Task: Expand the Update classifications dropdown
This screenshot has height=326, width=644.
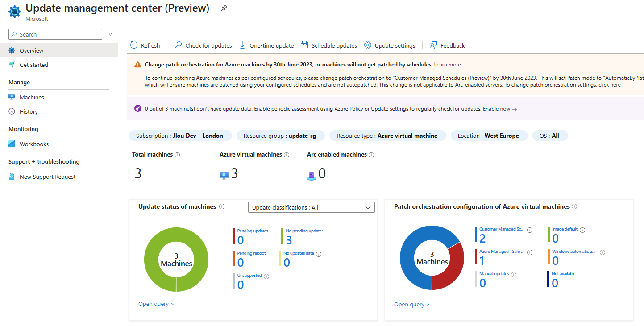Action: point(311,207)
